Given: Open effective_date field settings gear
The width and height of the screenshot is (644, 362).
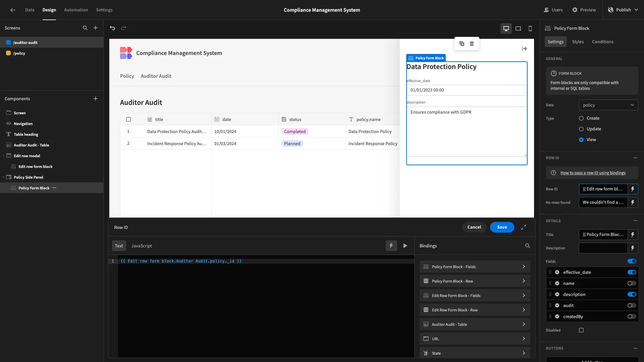Looking at the screenshot, I should point(557,272).
